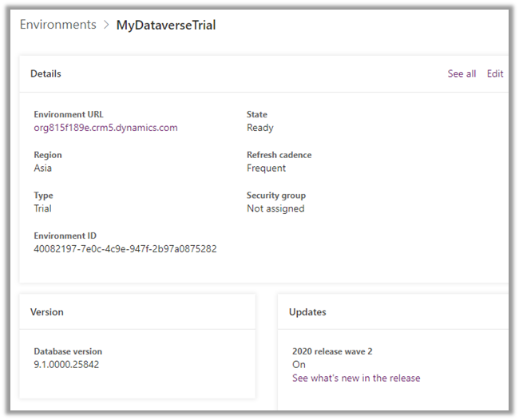Click the Environment URL field label
519x420 pixels.
[69, 115]
